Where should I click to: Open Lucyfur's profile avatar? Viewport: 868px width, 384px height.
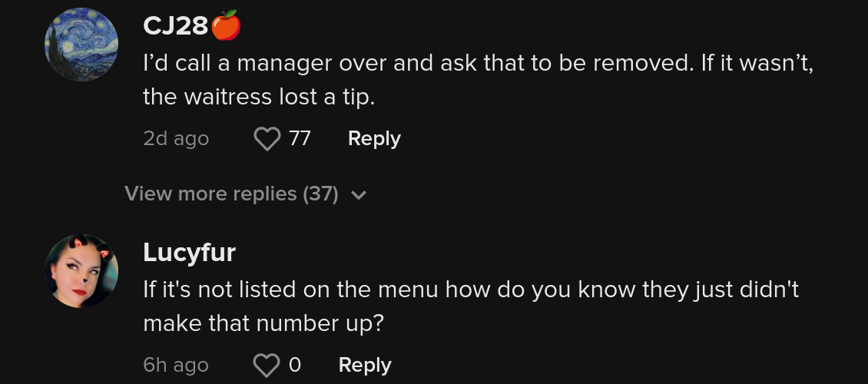point(81,270)
